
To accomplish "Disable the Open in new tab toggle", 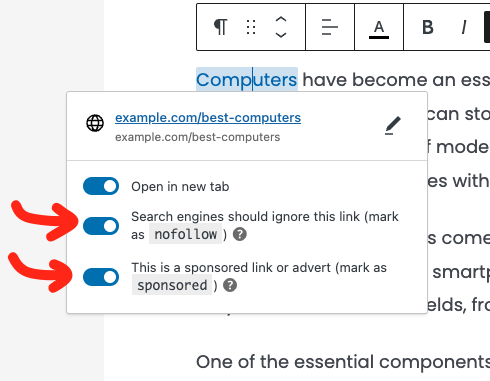I will (101, 186).
